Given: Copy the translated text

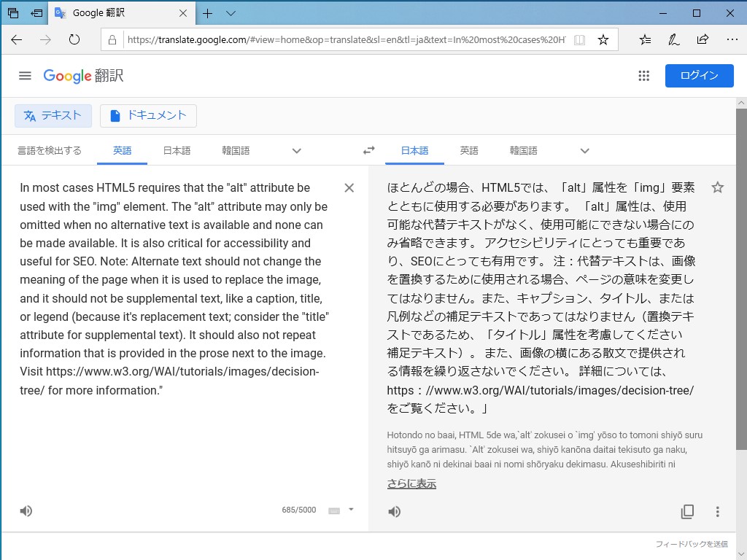Looking at the screenshot, I should (x=687, y=511).
